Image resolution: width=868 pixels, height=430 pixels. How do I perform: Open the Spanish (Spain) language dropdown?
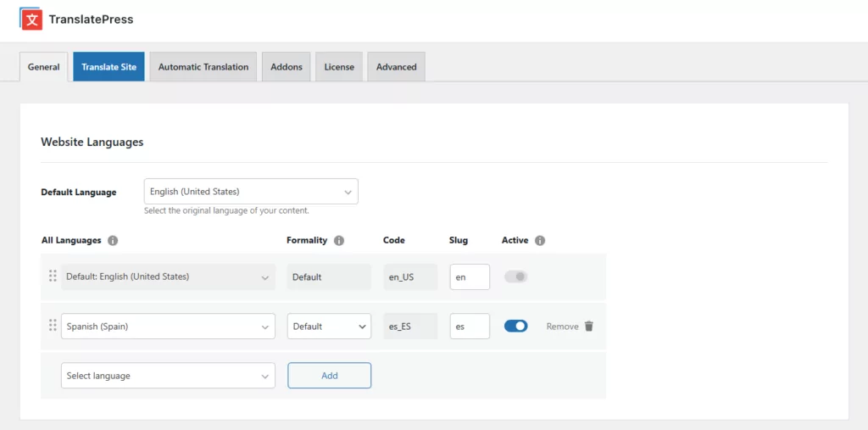point(169,327)
